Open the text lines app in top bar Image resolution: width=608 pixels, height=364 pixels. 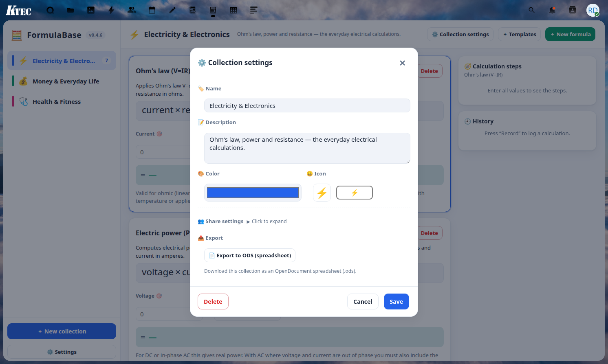click(254, 10)
